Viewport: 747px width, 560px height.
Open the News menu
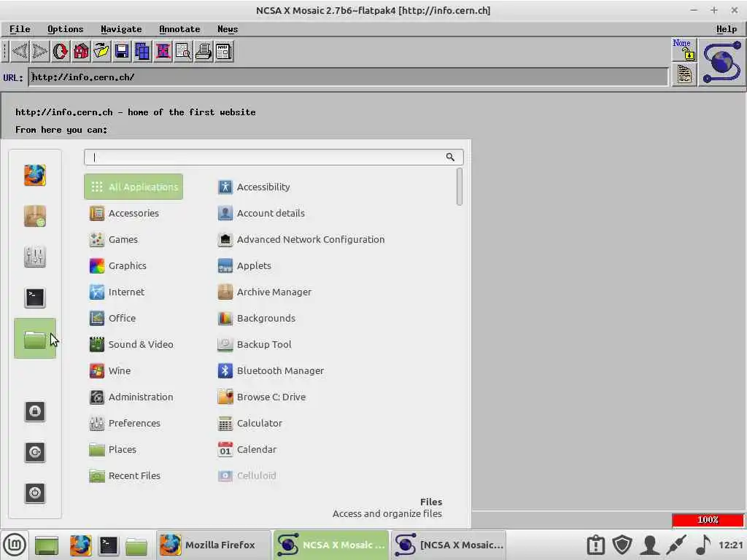point(228,29)
